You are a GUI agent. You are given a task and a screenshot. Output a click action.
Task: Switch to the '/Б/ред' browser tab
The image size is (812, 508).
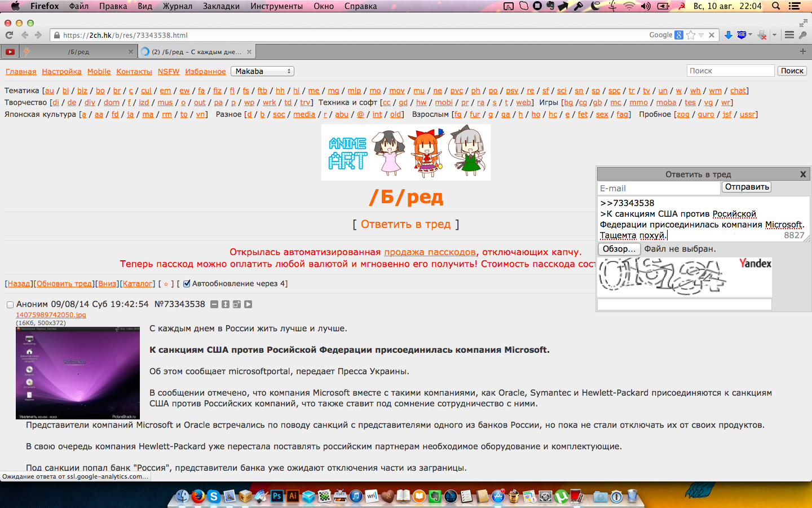78,52
